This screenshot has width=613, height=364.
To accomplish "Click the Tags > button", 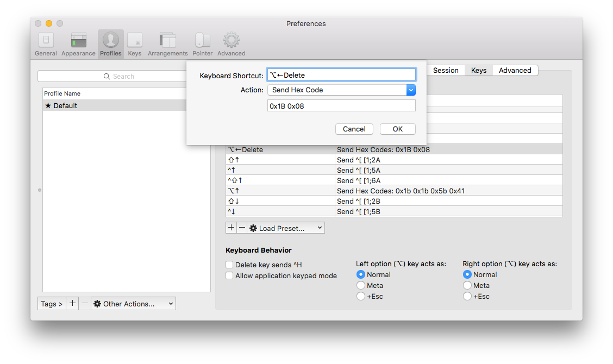I will 52,303.
